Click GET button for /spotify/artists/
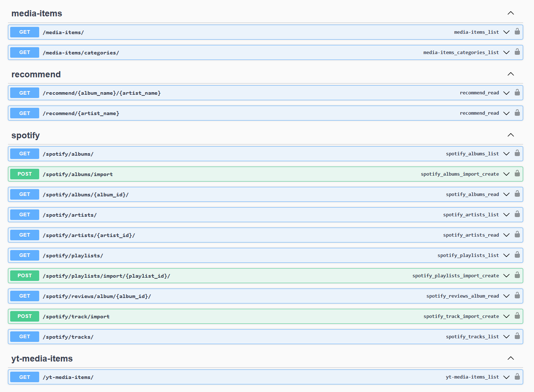This screenshot has width=534, height=392. 25,215
